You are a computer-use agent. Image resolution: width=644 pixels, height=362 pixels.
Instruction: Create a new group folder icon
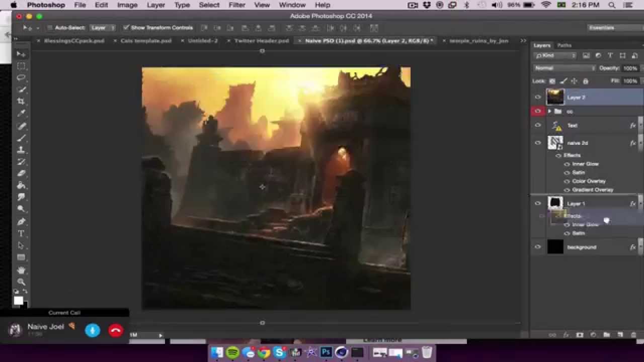(606, 335)
